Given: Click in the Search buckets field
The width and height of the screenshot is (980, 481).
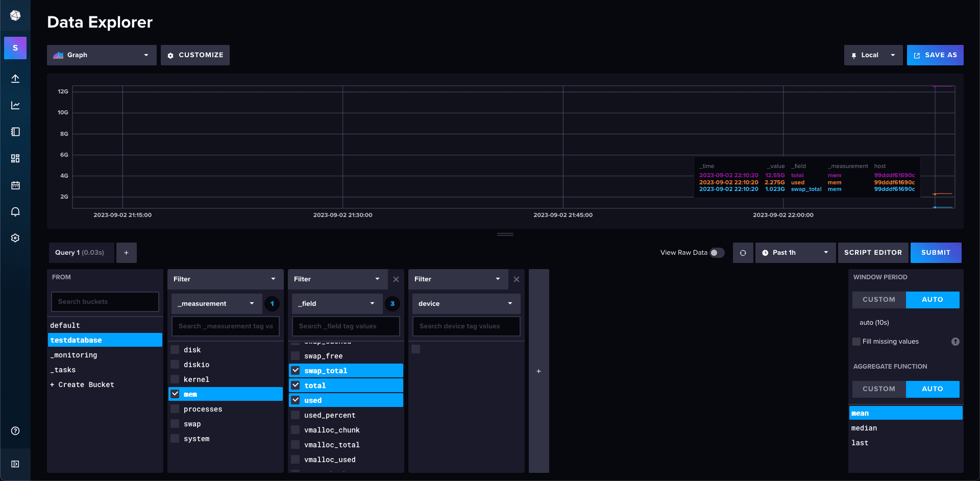Looking at the screenshot, I should (x=105, y=302).
